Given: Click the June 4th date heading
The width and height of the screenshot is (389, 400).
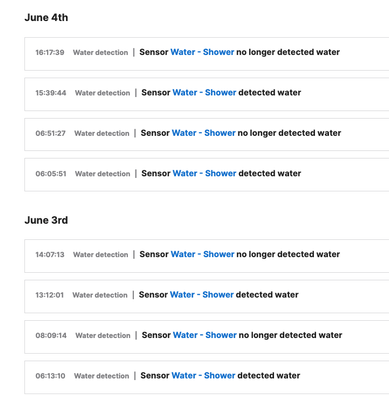Looking at the screenshot, I should tap(46, 18).
